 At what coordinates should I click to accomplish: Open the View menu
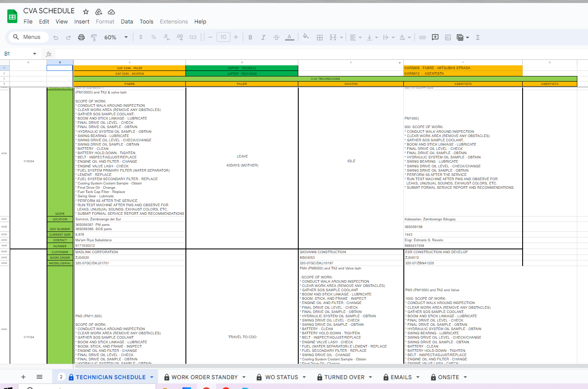coord(62,22)
